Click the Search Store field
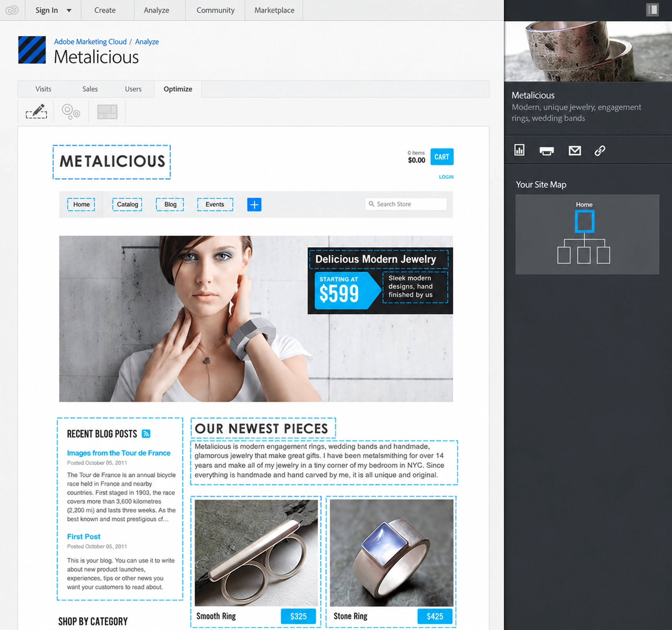672x630 pixels. [406, 204]
